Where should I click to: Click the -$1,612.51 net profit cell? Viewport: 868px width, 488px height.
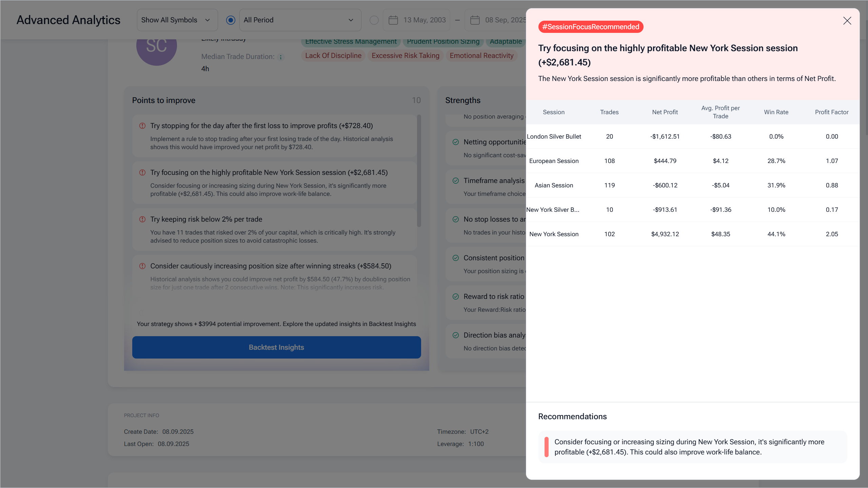pos(665,137)
